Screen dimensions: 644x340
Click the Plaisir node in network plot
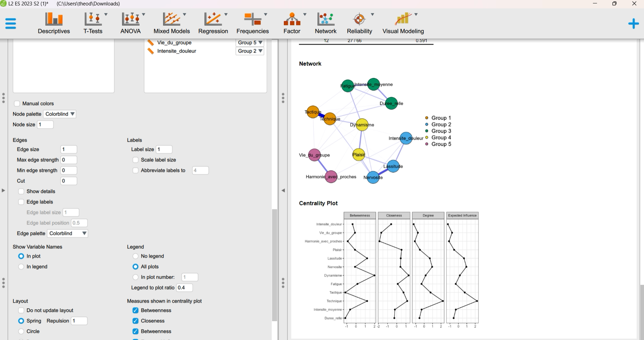(x=359, y=155)
